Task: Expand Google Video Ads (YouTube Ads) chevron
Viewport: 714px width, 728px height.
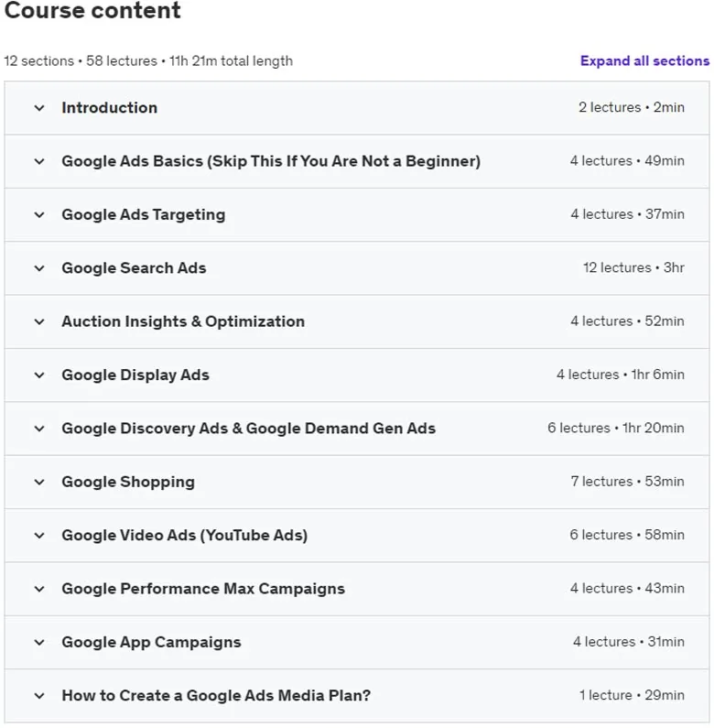Action: [39, 536]
